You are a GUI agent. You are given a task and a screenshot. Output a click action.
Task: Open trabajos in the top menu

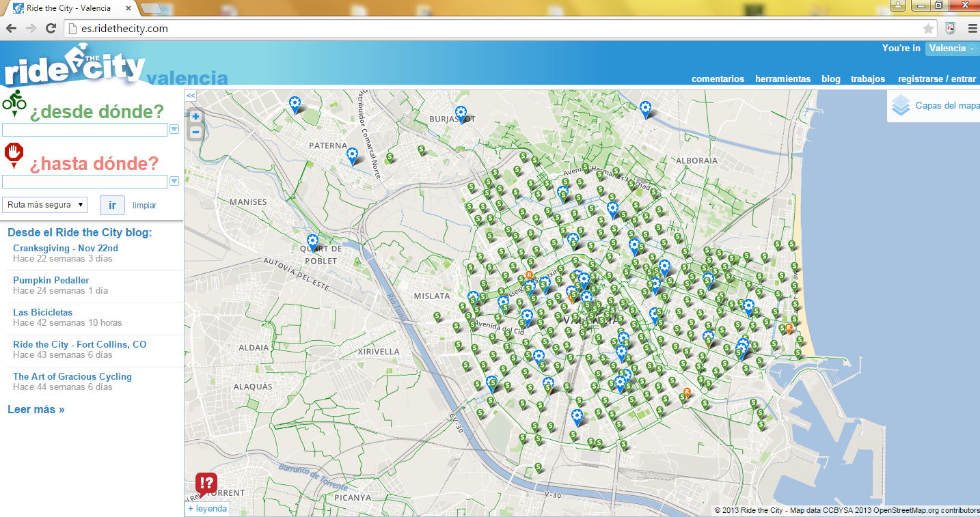point(868,79)
